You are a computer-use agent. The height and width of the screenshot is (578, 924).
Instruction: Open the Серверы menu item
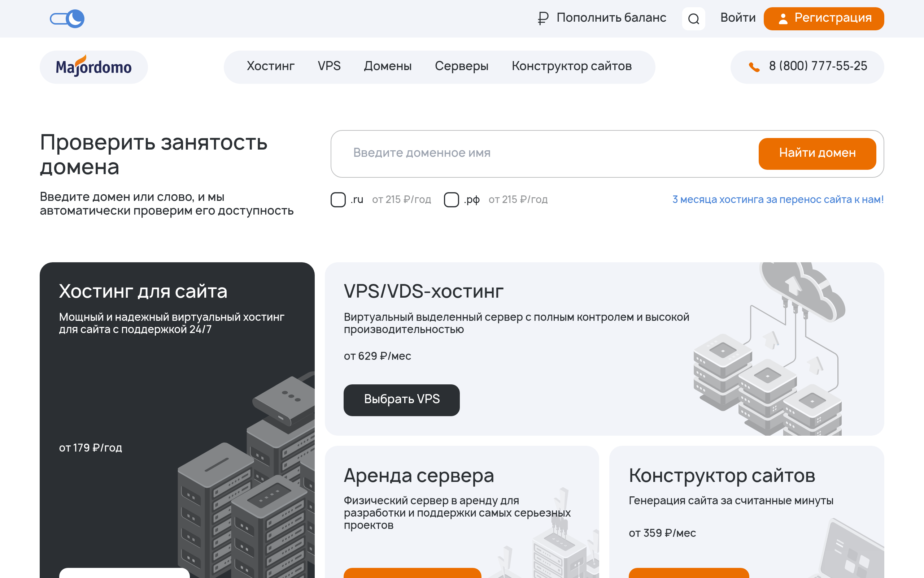pyautogui.click(x=462, y=66)
